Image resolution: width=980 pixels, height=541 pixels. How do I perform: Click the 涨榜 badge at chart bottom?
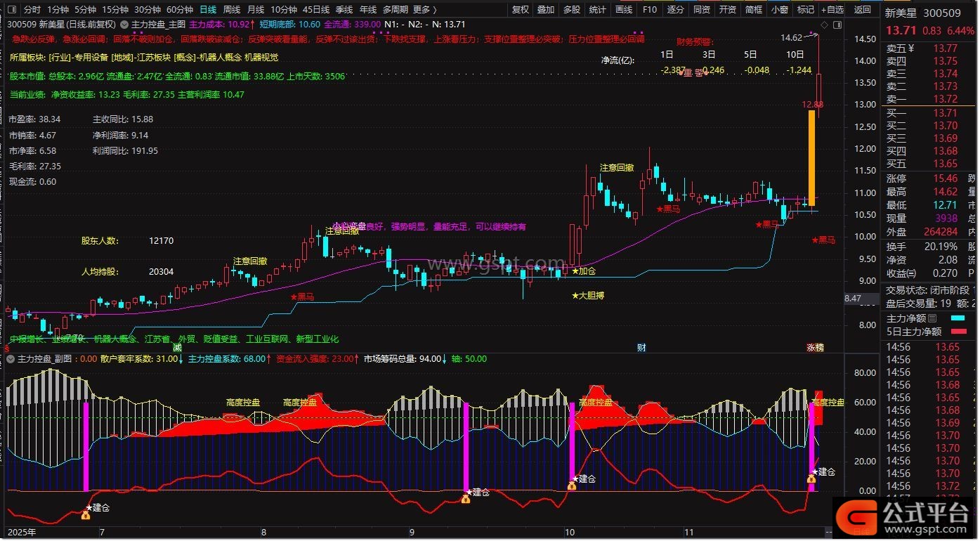(x=815, y=347)
